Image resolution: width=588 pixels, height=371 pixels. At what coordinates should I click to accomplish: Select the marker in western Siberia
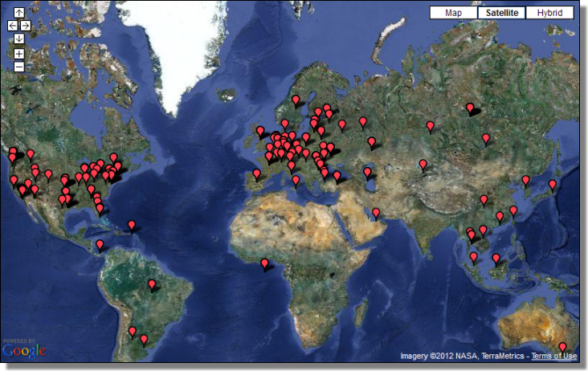[x=431, y=127]
